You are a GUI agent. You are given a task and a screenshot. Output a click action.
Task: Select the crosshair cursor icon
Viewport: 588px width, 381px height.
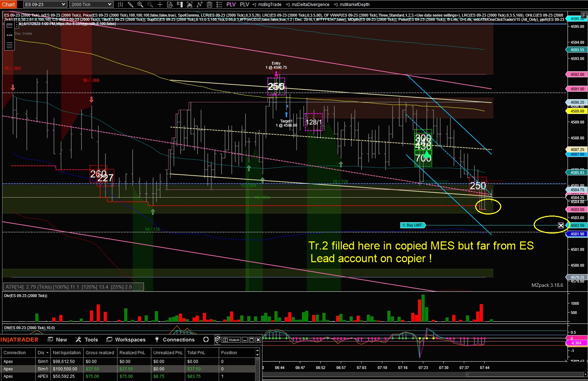[160, 5]
